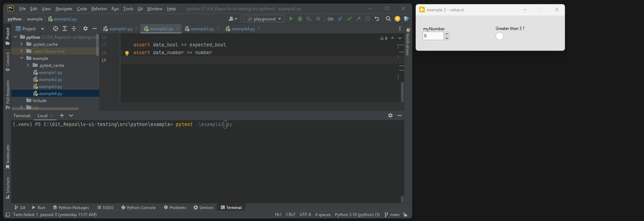Open Python Packages tool window
This screenshot has width=644, height=221.
click(x=71, y=208)
